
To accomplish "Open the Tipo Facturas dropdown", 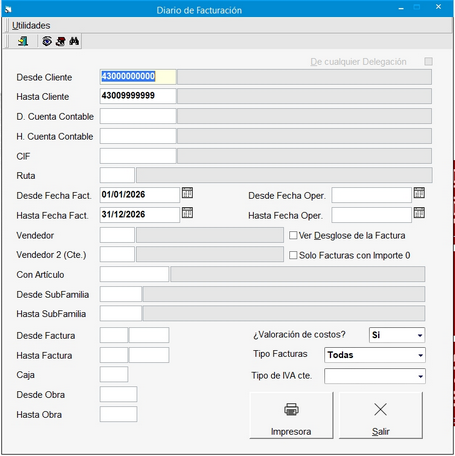I will [x=420, y=355].
